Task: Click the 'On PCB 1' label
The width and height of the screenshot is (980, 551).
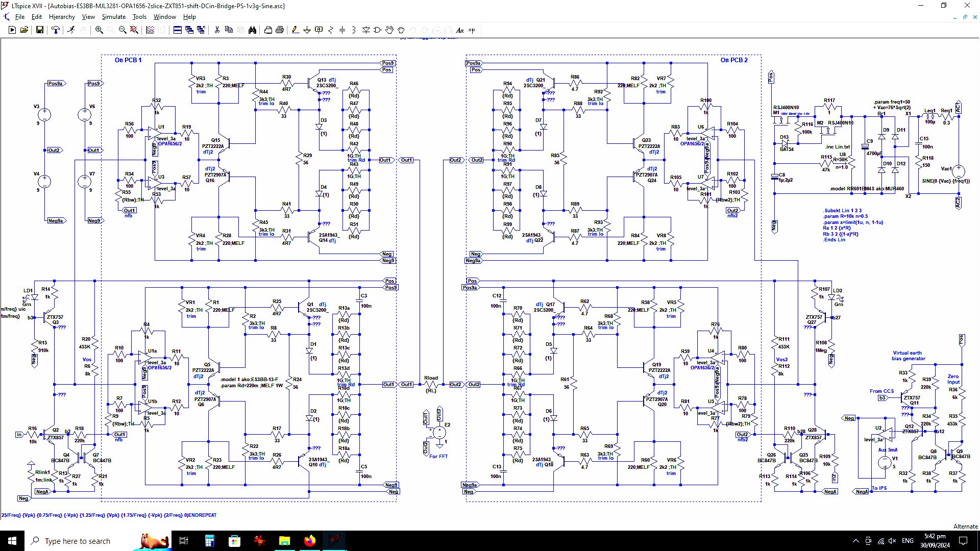Action: [x=128, y=60]
